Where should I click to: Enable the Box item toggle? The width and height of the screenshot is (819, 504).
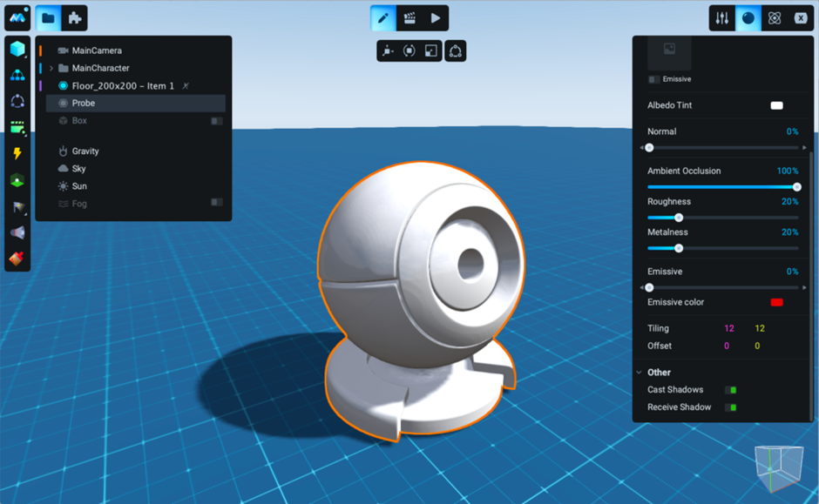[217, 121]
